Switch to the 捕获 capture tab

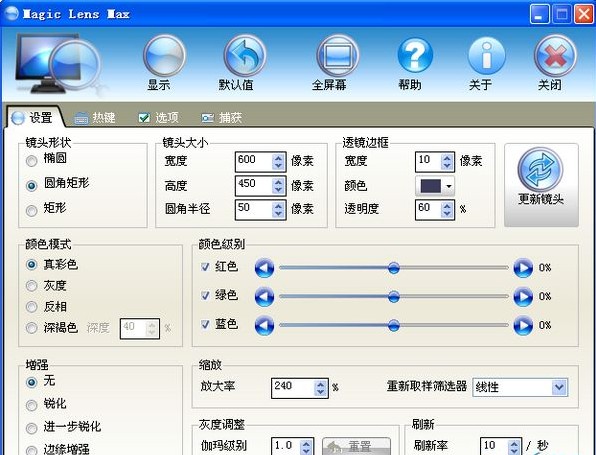(222, 117)
